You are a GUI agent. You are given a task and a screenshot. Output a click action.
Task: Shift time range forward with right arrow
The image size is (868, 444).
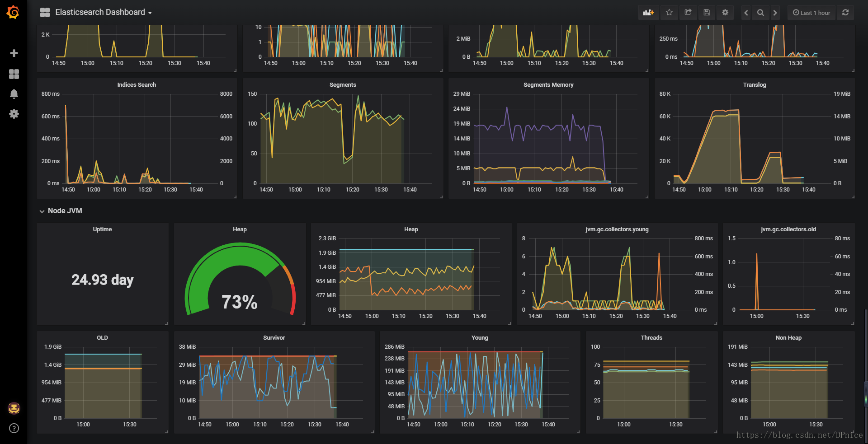tap(775, 13)
